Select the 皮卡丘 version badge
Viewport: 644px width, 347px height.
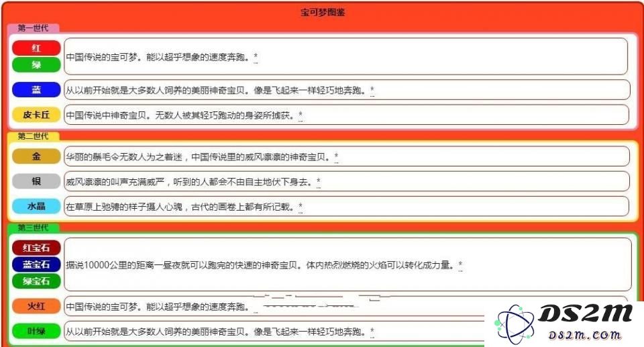36,115
